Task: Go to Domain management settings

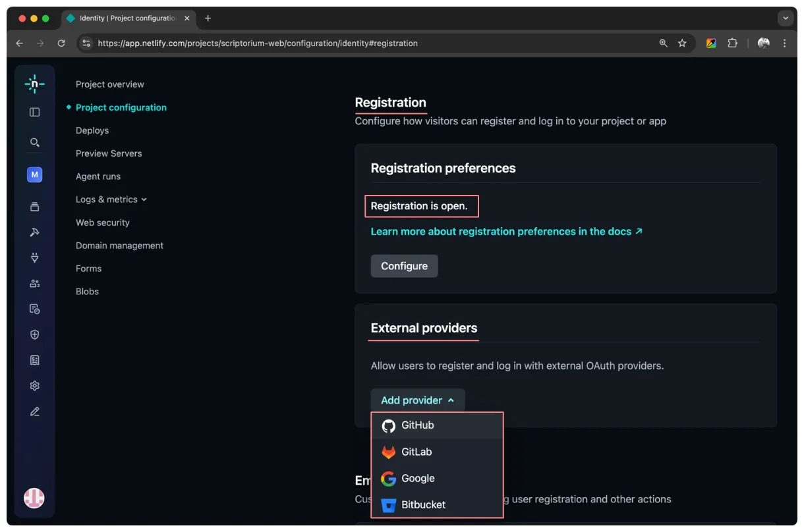Action: [119, 246]
